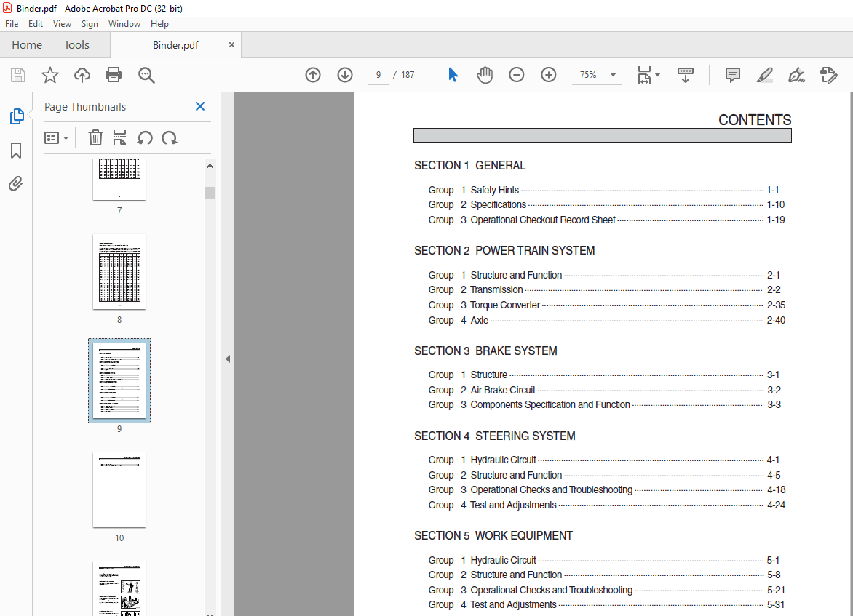Save the file with the floppy disk icon
This screenshot has height=616, width=853.
click(18, 75)
